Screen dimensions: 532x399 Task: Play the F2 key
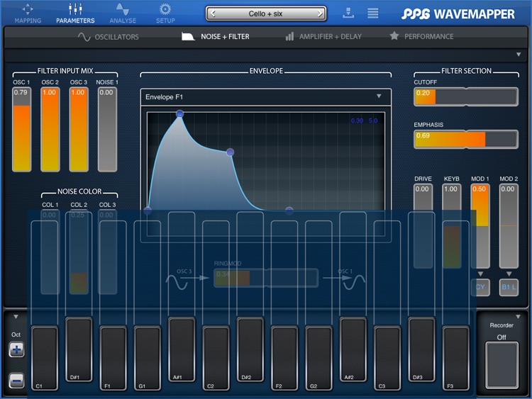284,358
